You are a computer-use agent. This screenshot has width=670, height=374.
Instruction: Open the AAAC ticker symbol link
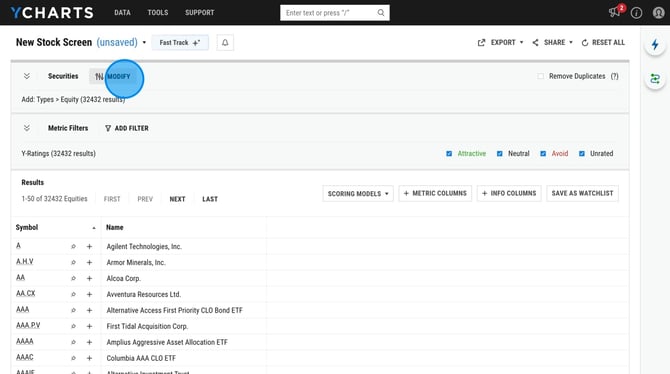click(x=25, y=357)
